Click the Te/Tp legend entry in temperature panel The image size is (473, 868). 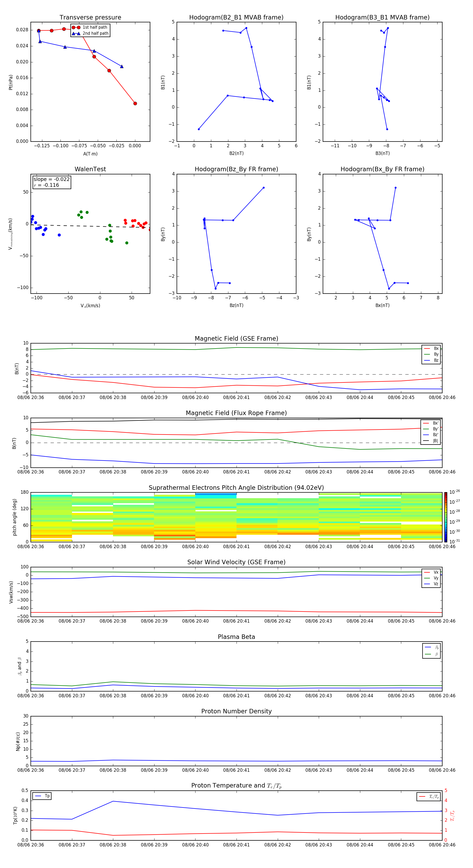(x=429, y=796)
